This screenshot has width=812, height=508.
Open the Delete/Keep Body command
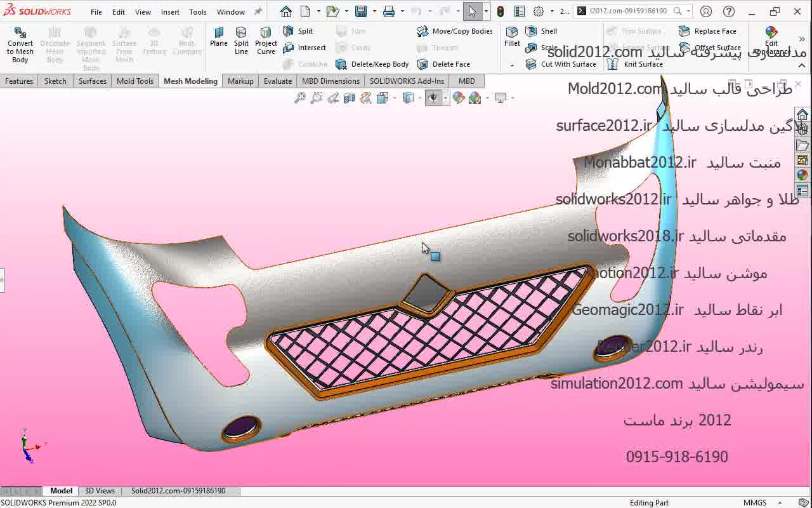[x=372, y=64]
